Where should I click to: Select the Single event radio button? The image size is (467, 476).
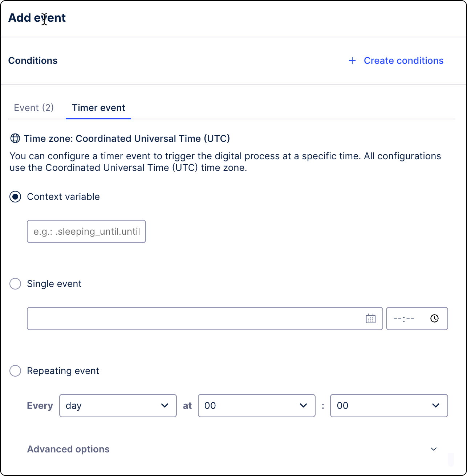point(15,284)
